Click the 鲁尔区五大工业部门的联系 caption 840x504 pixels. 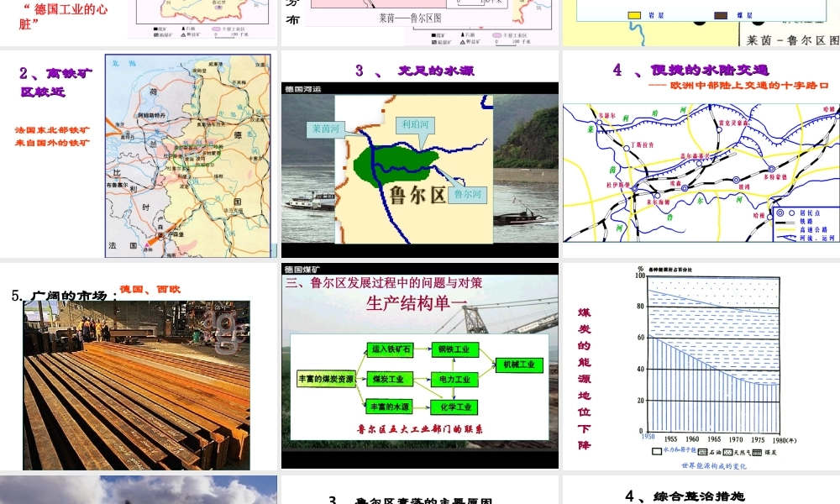422,428
